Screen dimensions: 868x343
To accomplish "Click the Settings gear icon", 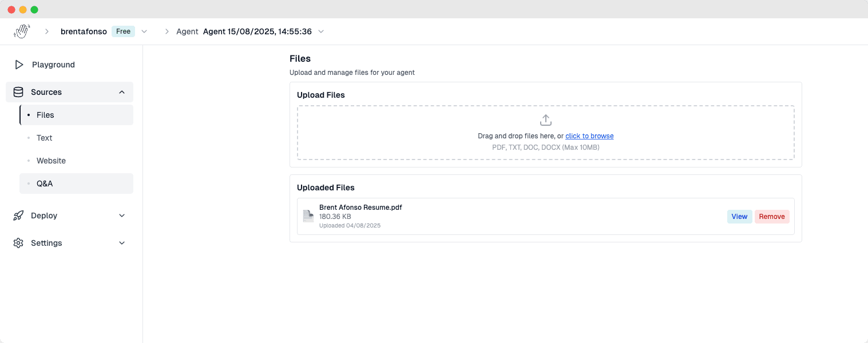I will pos(19,243).
